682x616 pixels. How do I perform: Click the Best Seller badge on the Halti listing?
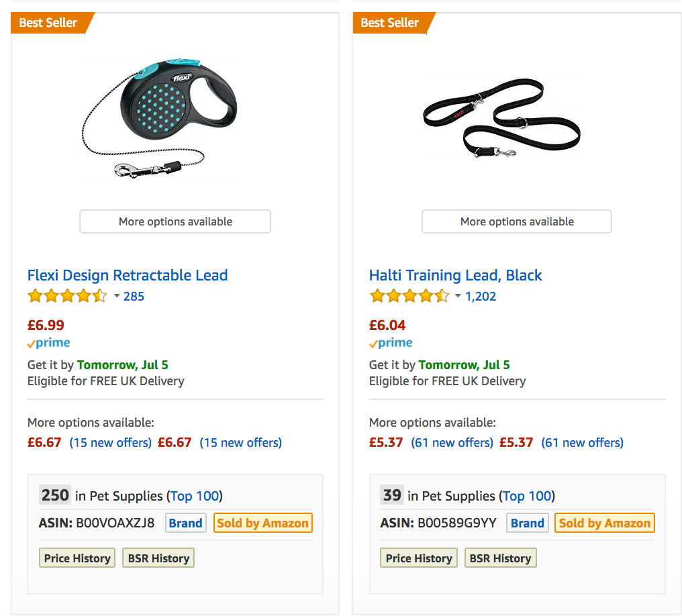(x=388, y=22)
